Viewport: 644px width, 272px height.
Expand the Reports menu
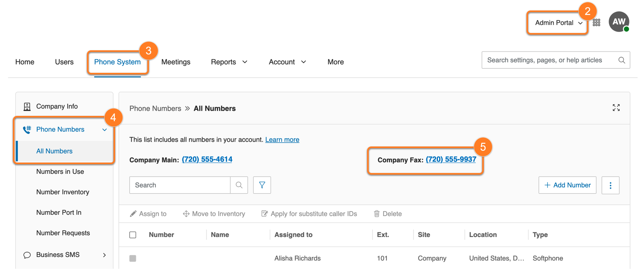tap(229, 62)
